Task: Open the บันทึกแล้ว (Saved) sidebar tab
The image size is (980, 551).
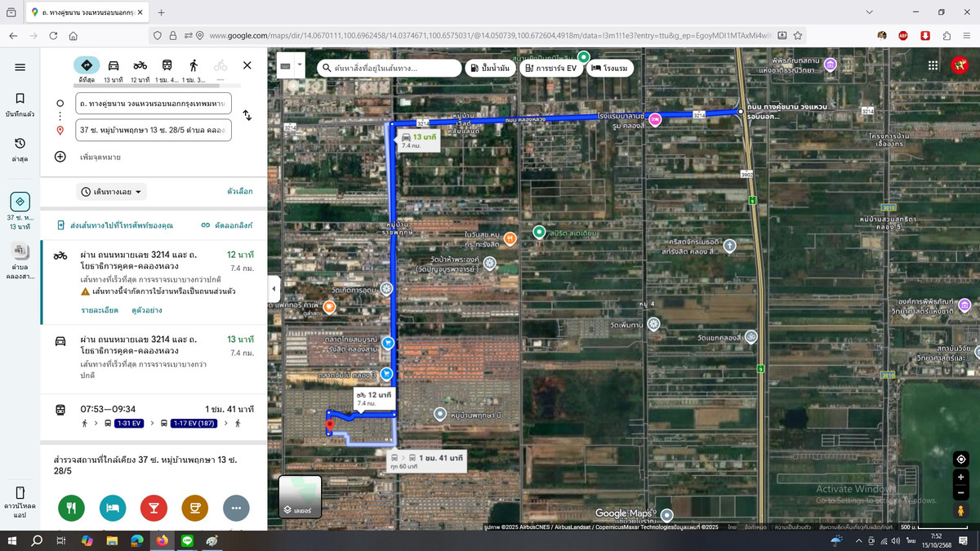Action: coord(20,104)
